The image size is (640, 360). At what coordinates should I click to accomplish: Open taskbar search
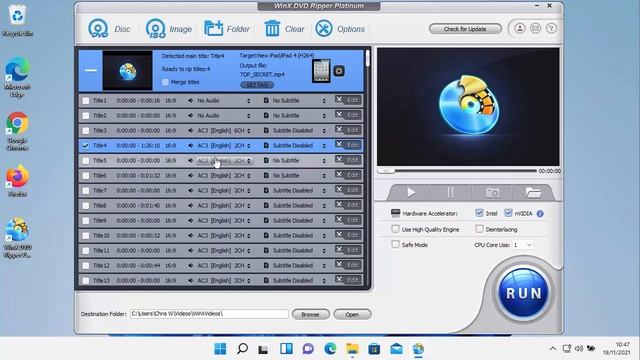[x=242, y=349]
